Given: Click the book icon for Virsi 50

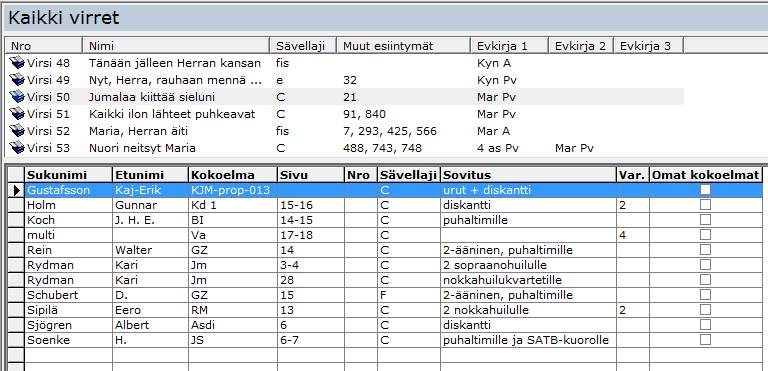Looking at the screenshot, I should click(x=17, y=97).
